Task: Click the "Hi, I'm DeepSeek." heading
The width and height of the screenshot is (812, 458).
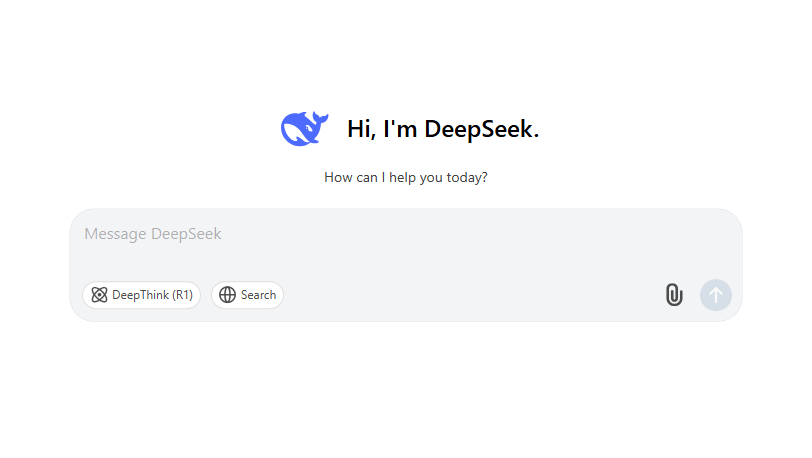Action: 443,128
